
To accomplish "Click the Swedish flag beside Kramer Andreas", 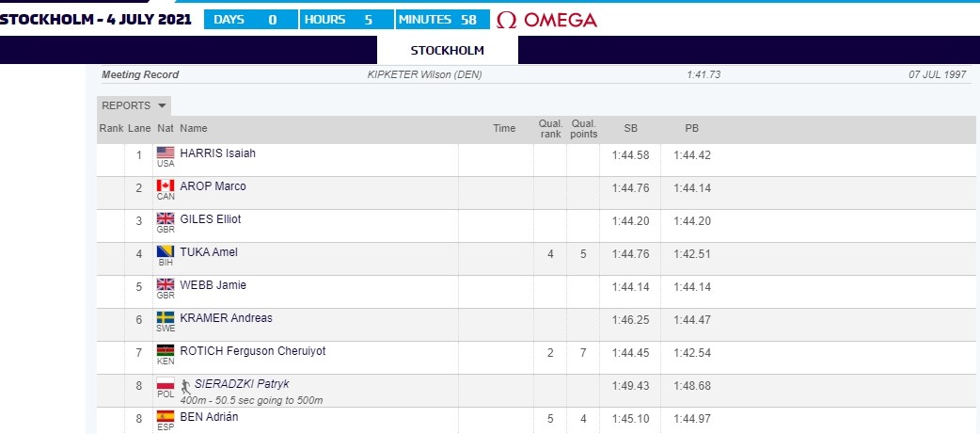I will tap(166, 317).
